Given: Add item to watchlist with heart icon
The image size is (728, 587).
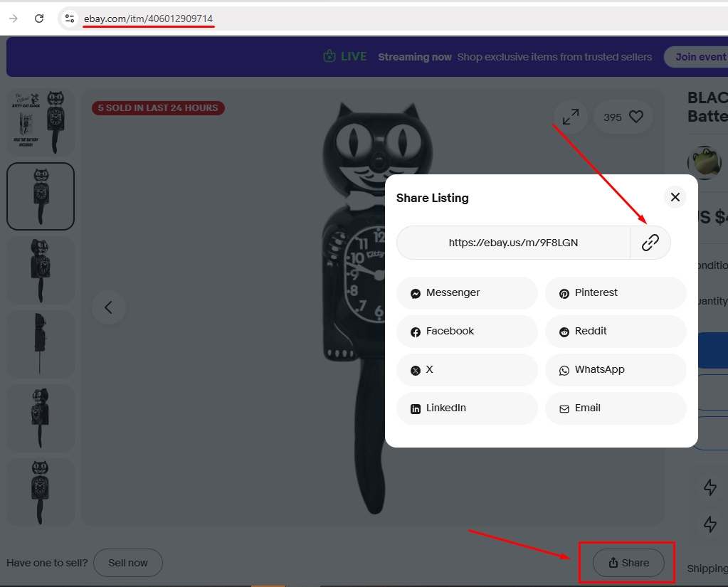Looking at the screenshot, I should [635, 117].
